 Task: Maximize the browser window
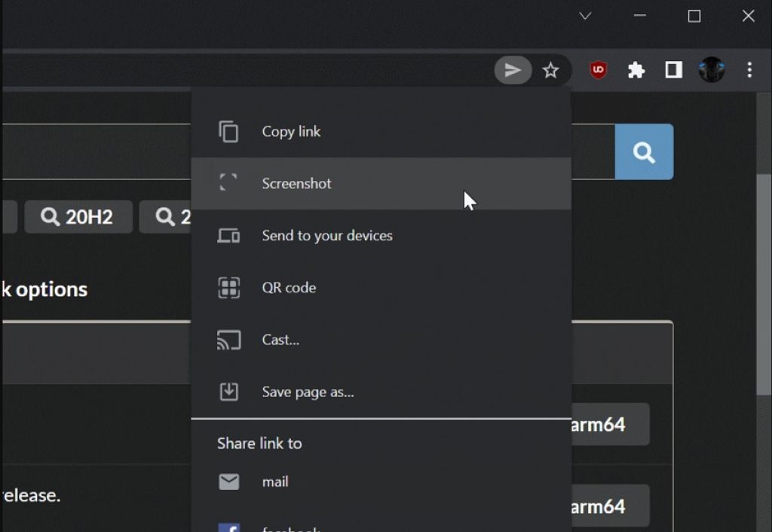point(694,16)
